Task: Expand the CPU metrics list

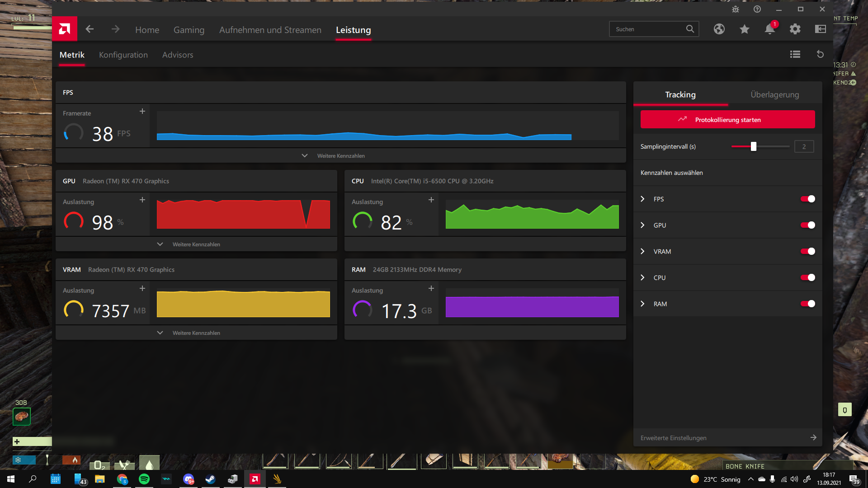Action: click(x=642, y=277)
